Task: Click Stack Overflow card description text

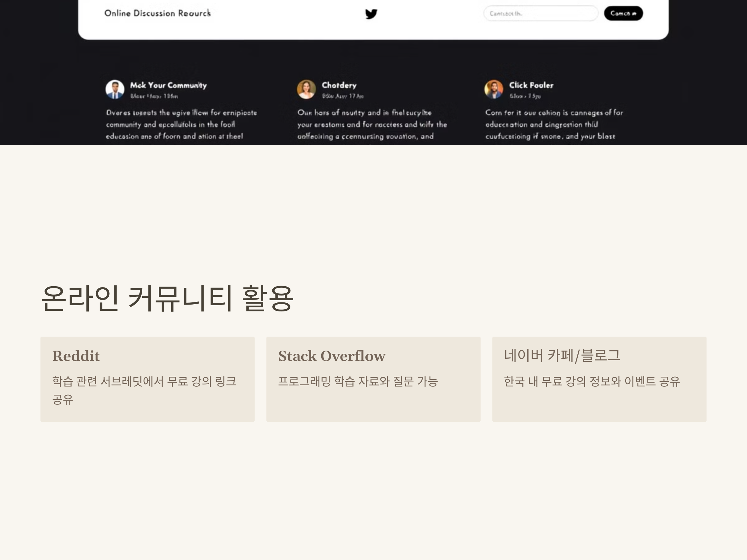Action: [358, 381]
